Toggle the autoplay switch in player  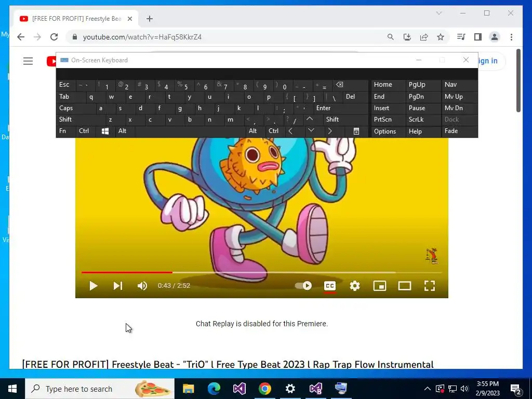pos(303,286)
